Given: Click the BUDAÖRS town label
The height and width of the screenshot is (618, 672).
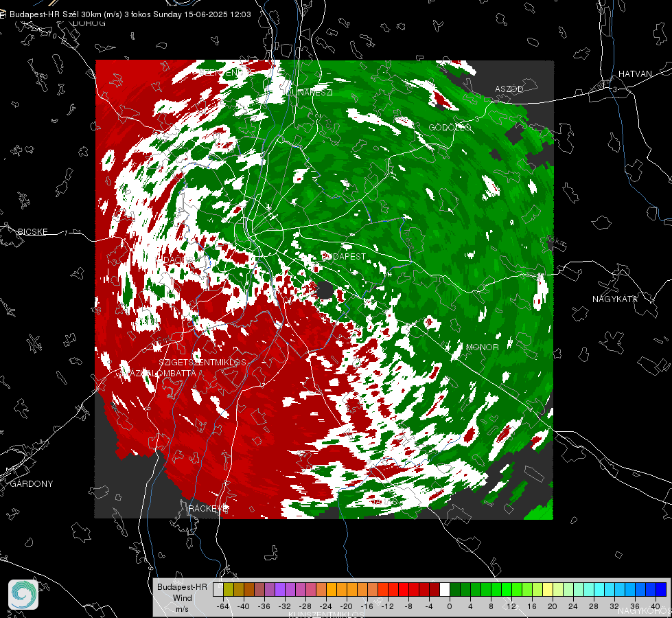Looking at the screenshot, I should pos(174,260).
